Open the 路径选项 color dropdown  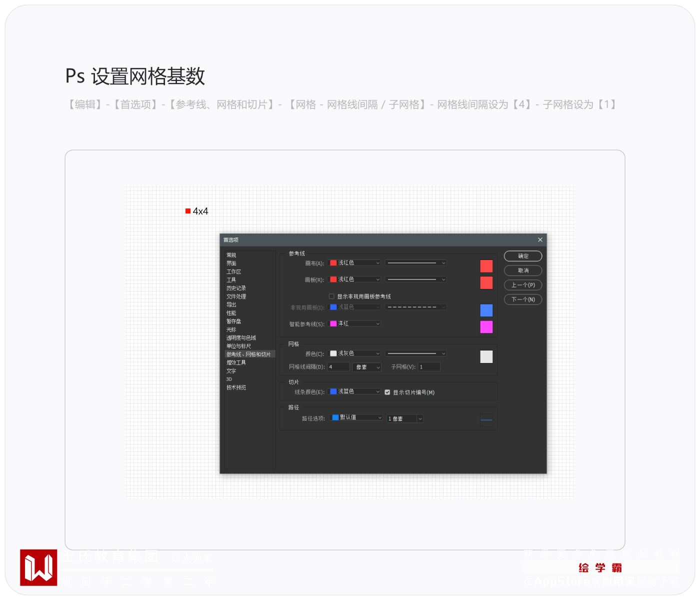click(357, 417)
